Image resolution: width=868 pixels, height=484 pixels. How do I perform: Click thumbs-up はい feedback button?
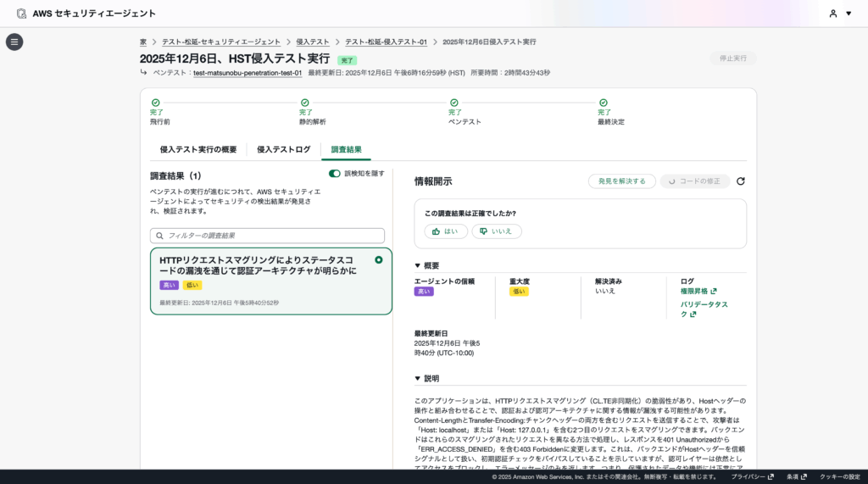[446, 231]
